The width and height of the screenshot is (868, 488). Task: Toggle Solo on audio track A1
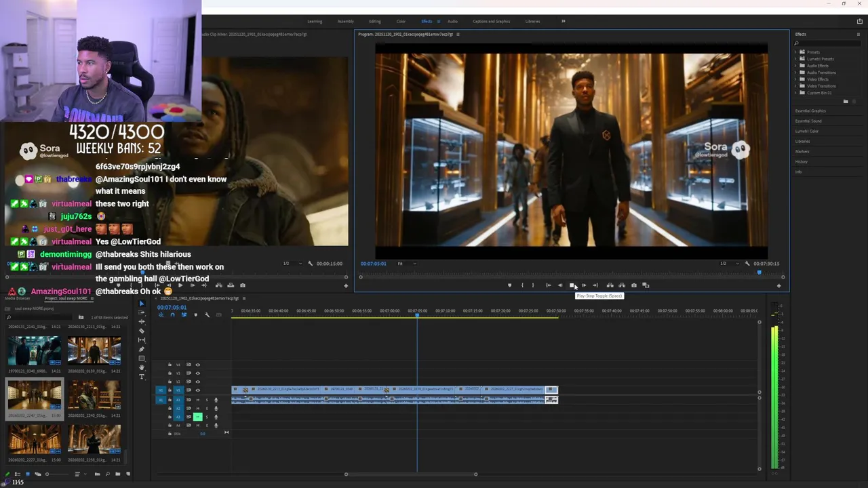coord(207,400)
